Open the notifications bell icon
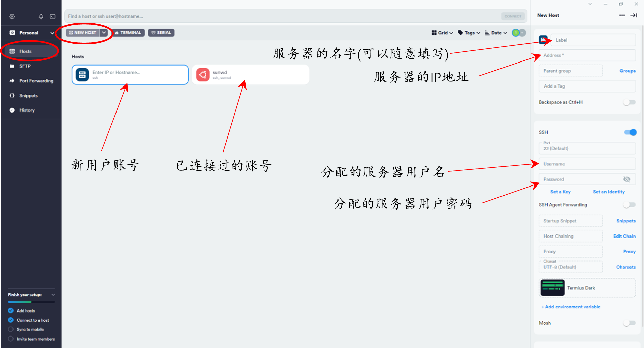This screenshot has height=348, width=644. [x=41, y=16]
